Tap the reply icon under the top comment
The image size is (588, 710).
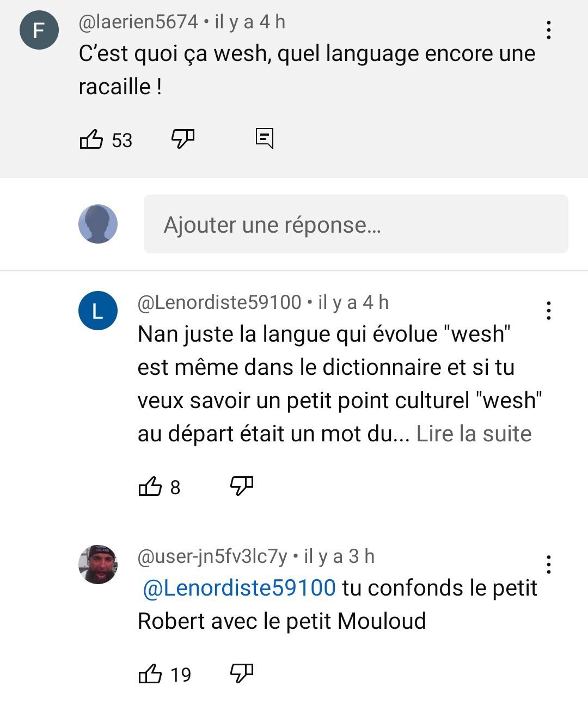click(265, 139)
